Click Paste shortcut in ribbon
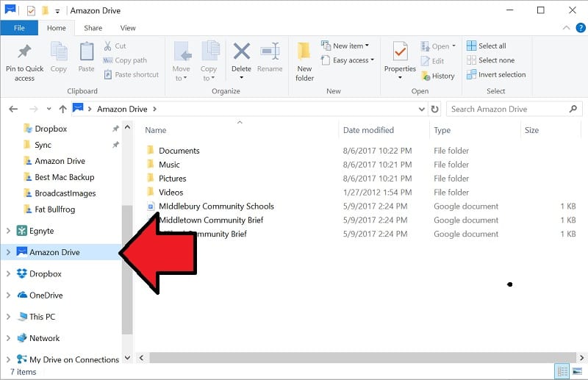 tap(132, 75)
